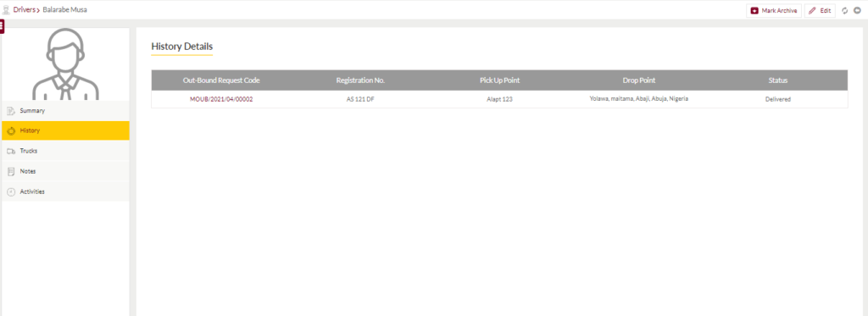The height and width of the screenshot is (316, 868).
Task: Select registration cell AS 121 DF
Action: (360, 99)
